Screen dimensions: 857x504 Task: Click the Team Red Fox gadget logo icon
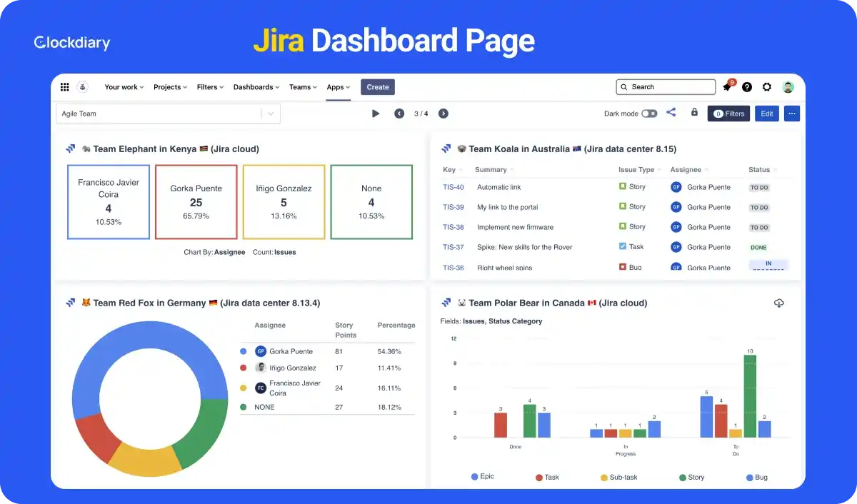point(71,303)
